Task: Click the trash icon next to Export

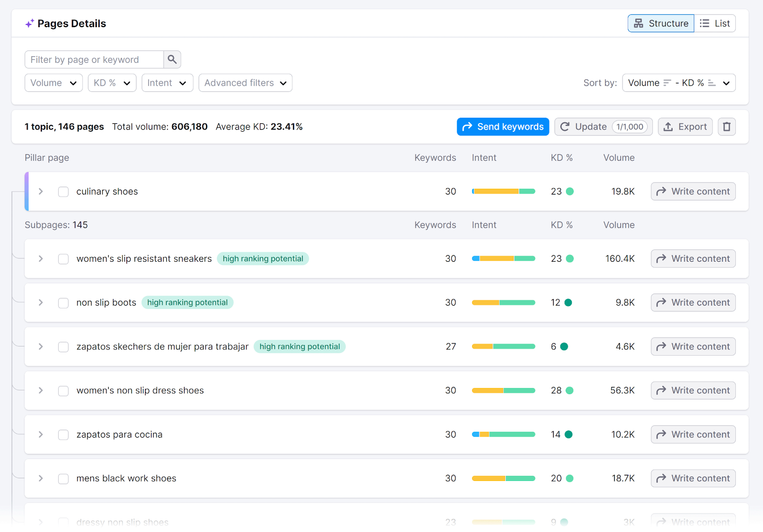Action: coord(726,126)
